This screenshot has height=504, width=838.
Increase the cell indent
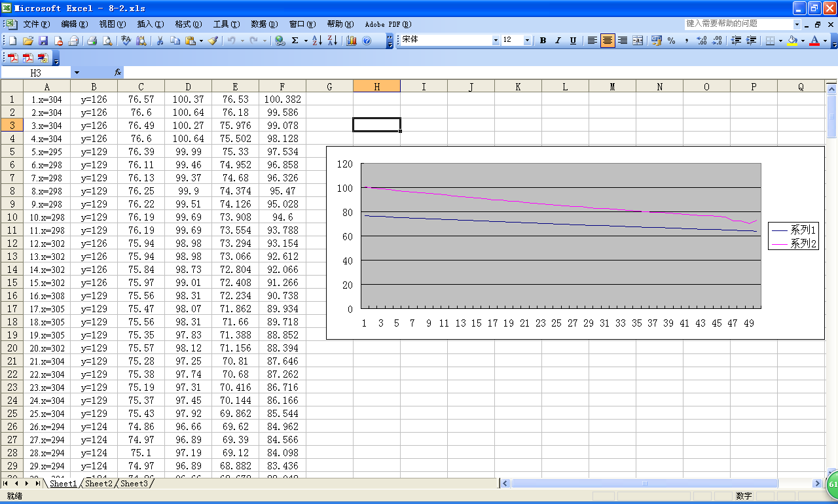[x=752, y=41]
